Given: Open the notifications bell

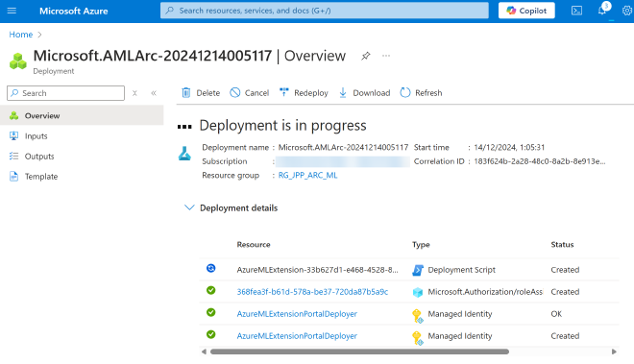Looking at the screenshot, I should coord(603,10).
